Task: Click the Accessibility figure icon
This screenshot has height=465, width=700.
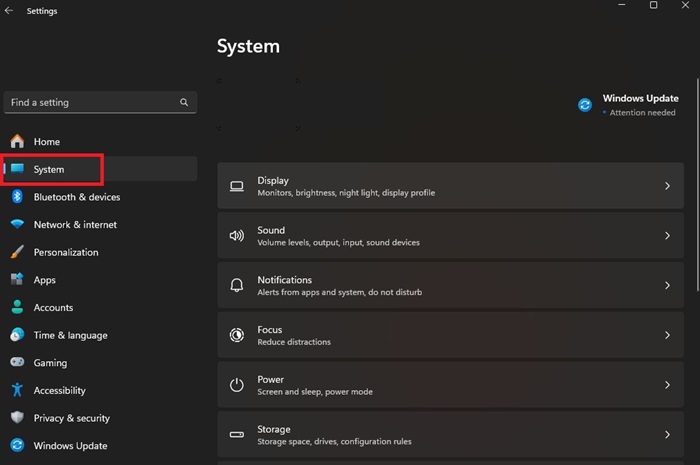Action: pyautogui.click(x=17, y=390)
